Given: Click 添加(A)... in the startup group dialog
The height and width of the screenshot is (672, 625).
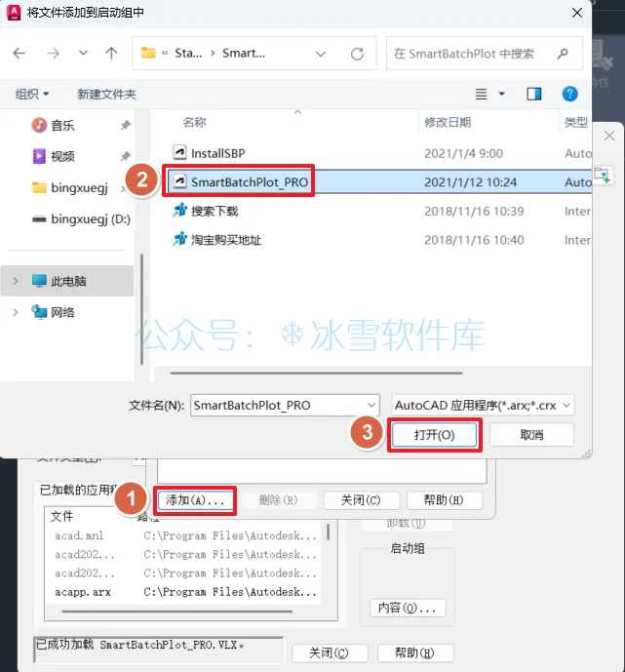Looking at the screenshot, I should [x=195, y=500].
